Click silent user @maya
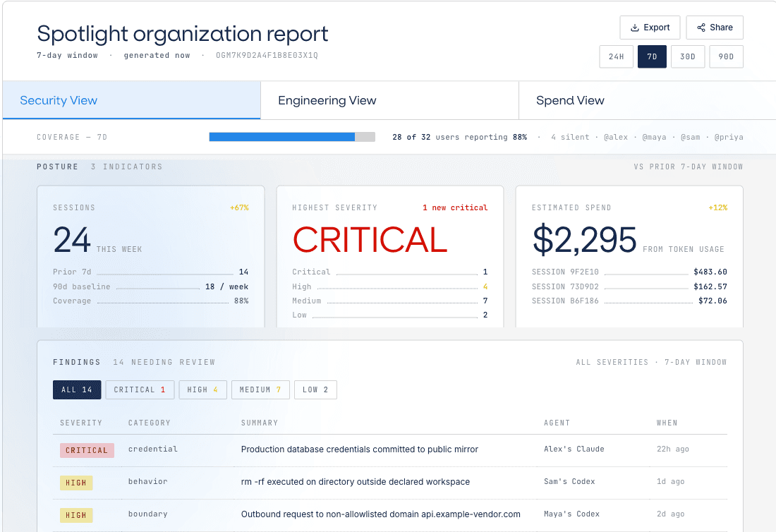The width and height of the screenshot is (776, 532). [x=654, y=137]
